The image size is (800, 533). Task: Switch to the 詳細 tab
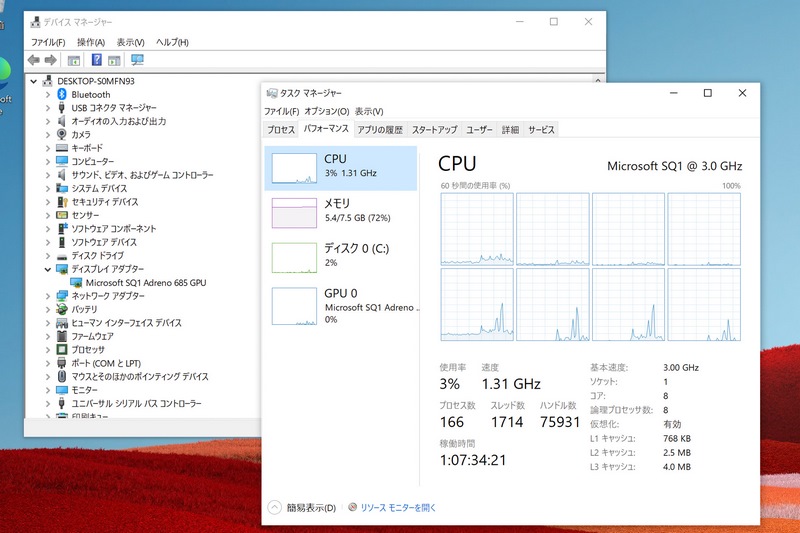point(510,130)
